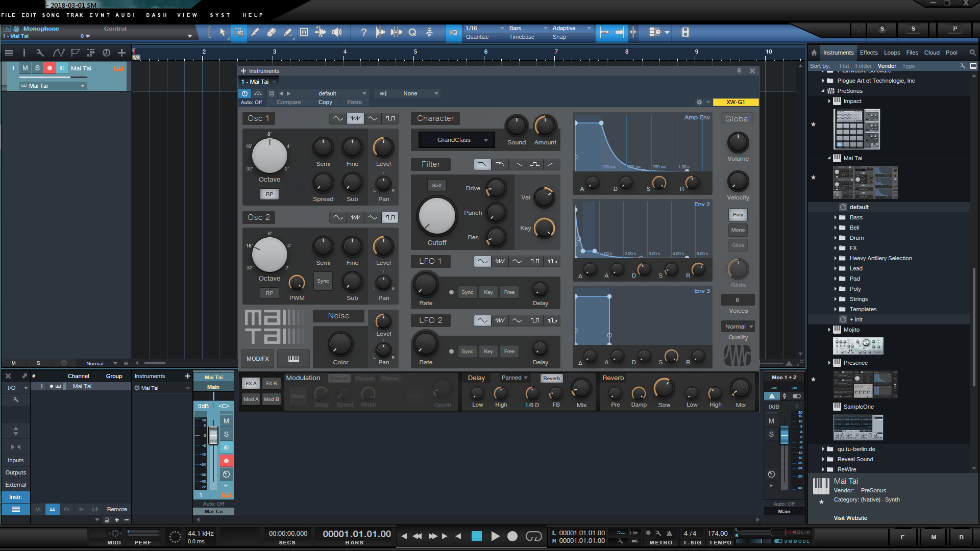
Task: Select the FX B tab
Action: coord(272,384)
